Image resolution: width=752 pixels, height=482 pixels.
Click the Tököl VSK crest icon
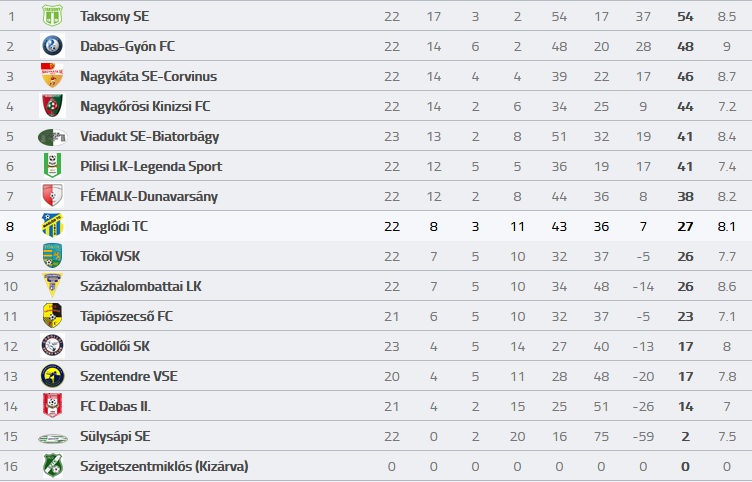pos(52,256)
